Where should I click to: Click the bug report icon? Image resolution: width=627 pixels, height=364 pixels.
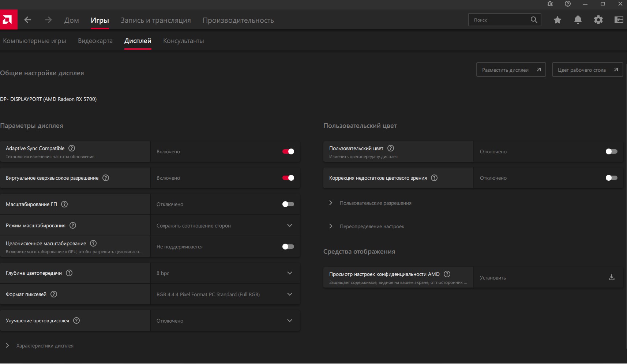[x=550, y=4]
